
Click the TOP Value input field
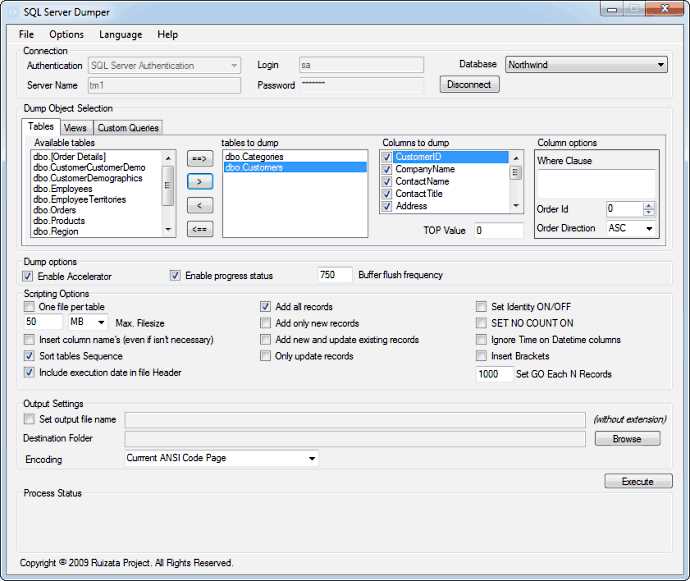click(499, 230)
